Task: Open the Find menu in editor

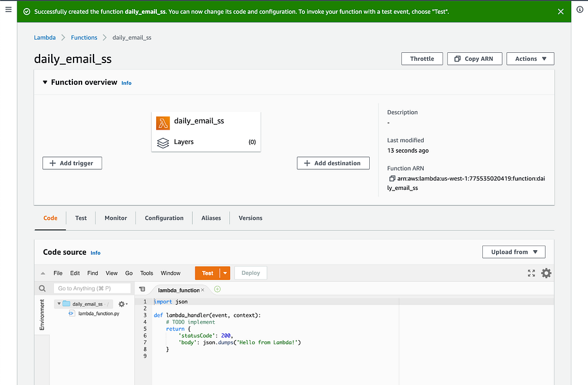Action: pyautogui.click(x=92, y=273)
